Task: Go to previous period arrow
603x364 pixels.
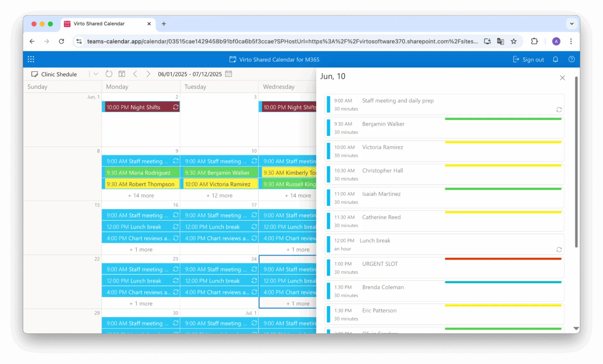Action: point(135,74)
